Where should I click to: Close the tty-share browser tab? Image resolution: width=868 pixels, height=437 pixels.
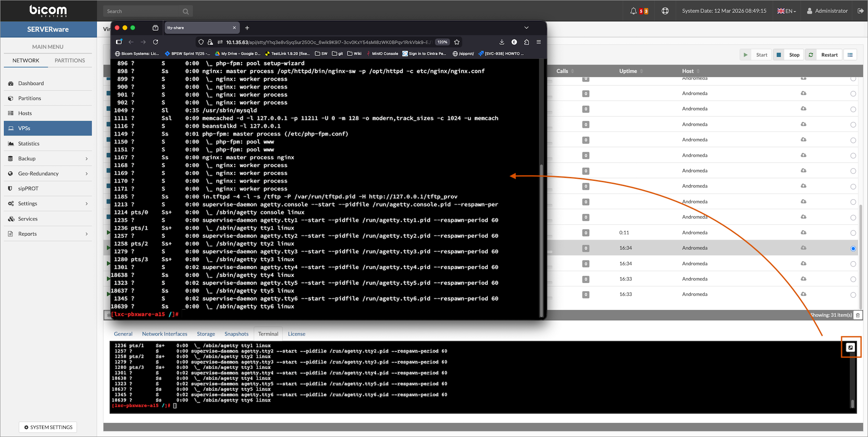pos(234,28)
